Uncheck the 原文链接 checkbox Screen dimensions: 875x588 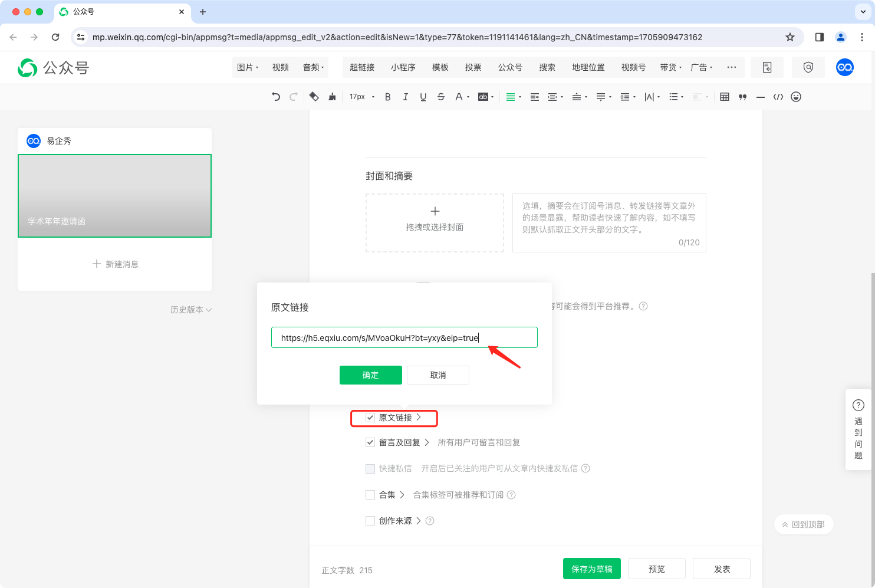pyautogui.click(x=370, y=418)
